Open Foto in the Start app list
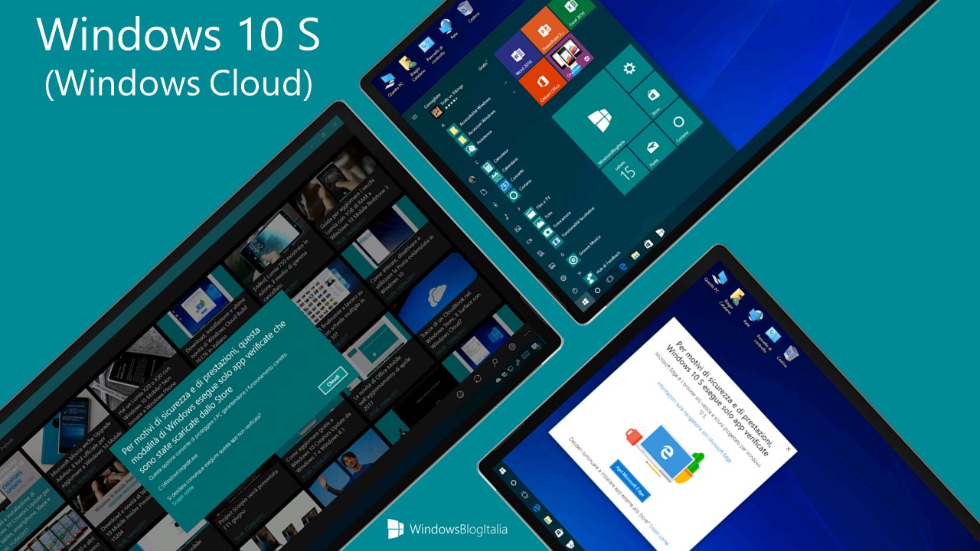 pos(542,220)
